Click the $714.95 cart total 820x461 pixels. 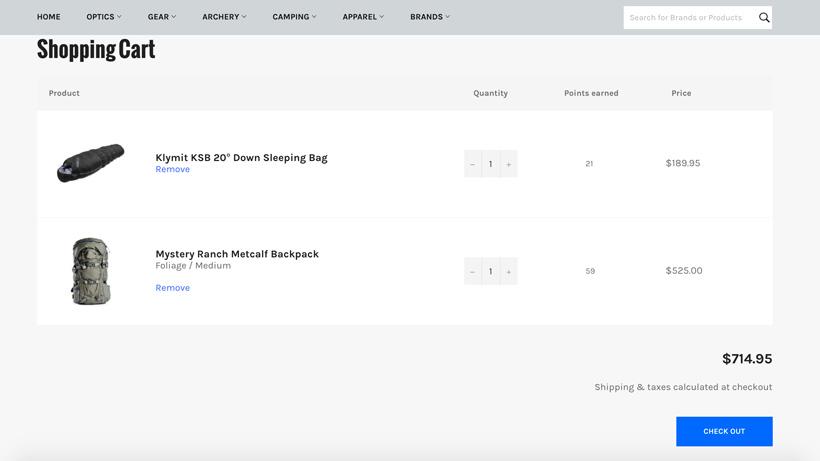[747, 359]
